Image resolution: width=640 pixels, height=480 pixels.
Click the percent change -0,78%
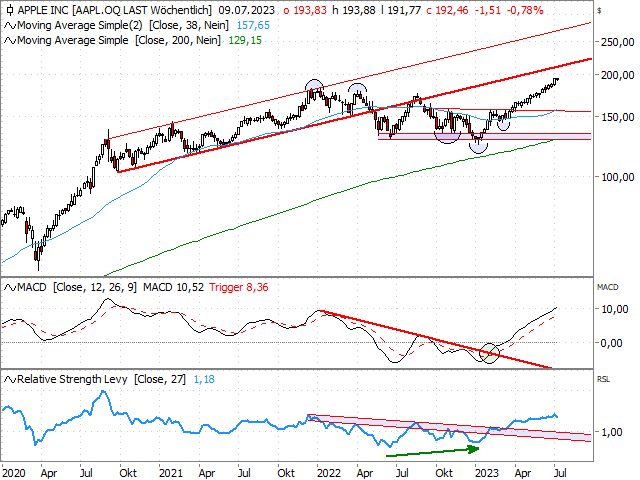coord(525,10)
